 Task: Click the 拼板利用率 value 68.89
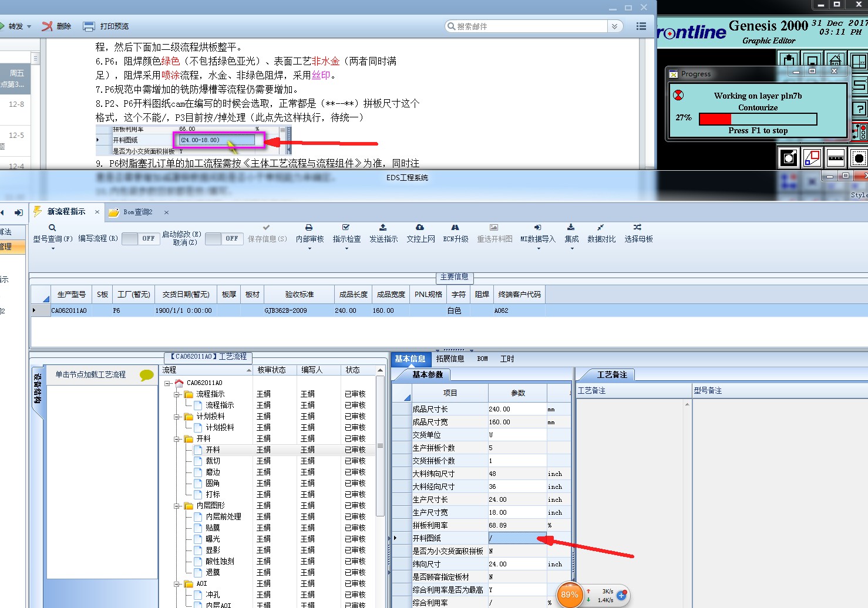(497, 525)
